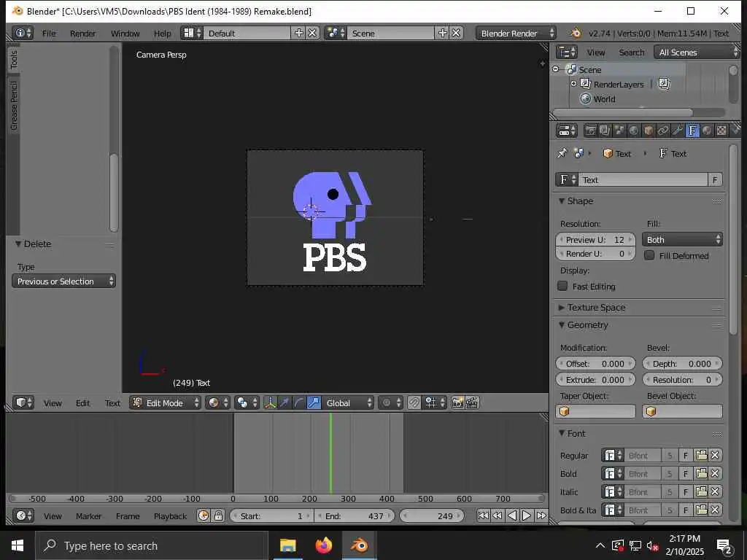Open the Render properties tab (camera icon)
Viewport: 747px width, 560px height.
590,131
